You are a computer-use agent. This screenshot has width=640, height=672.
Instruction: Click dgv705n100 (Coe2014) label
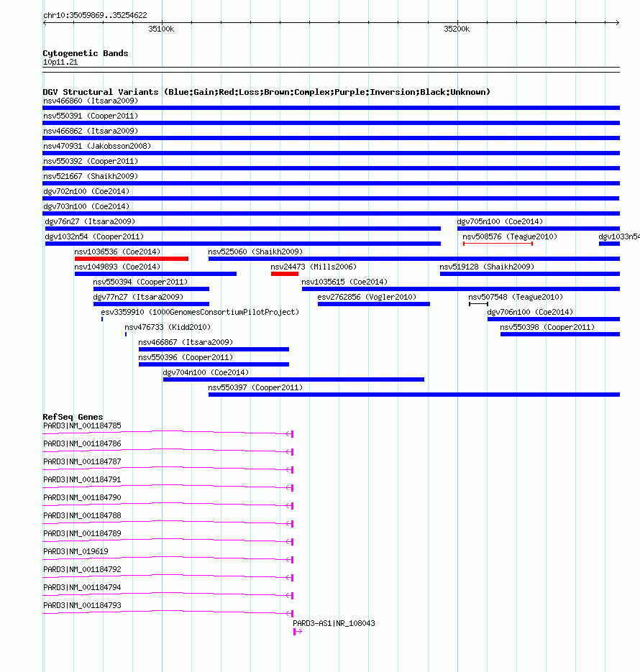tap(500, 221)
